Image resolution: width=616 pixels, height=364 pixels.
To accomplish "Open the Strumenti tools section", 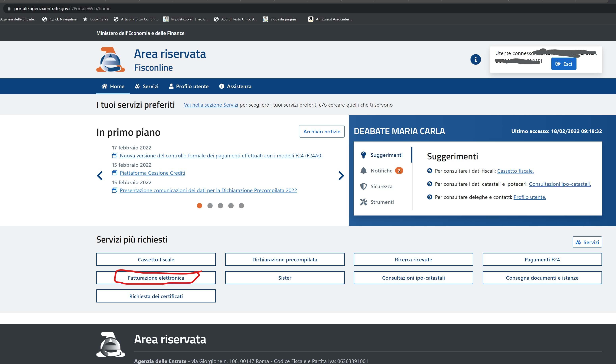I will click(382, 202).
